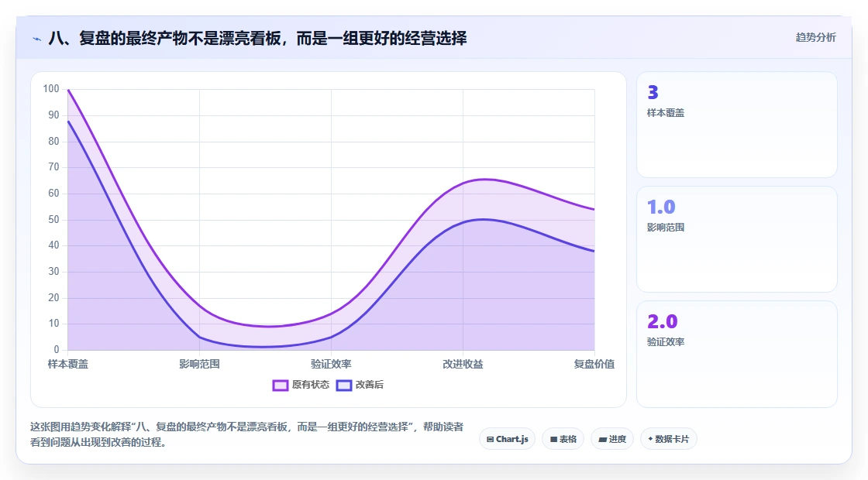Click the chart description paragraph starting 这张图用趋势变化
Screen dimensions: 868x480
tap(246, 434)
